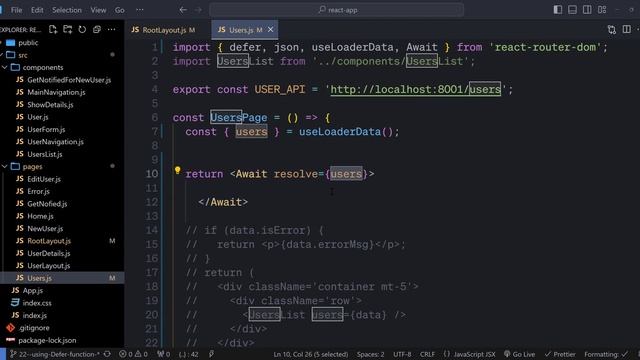Create a new folder in Explorer
This screenshot has width=640, height=360.
(68, 29)
